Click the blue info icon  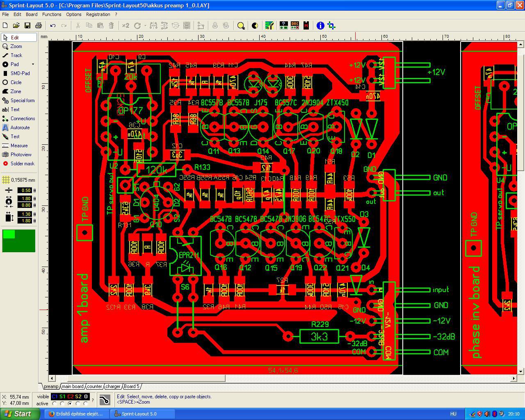point(320,25)
